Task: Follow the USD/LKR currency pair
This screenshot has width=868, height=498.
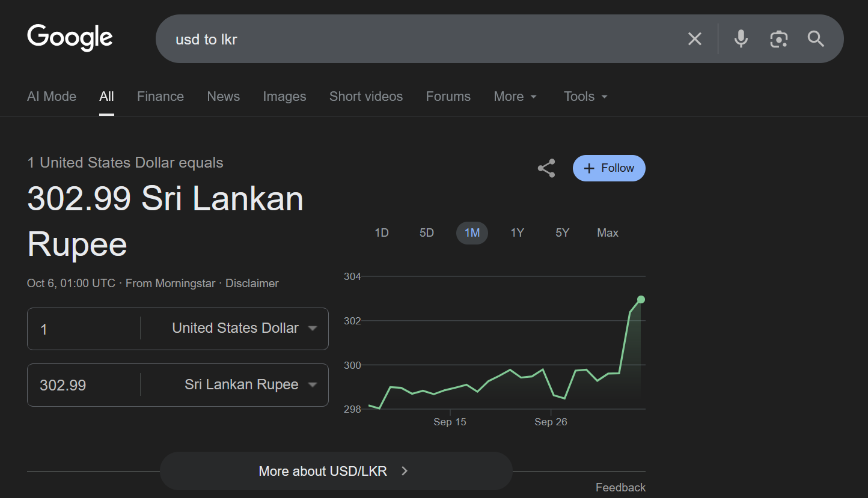Action: [609, 168]
